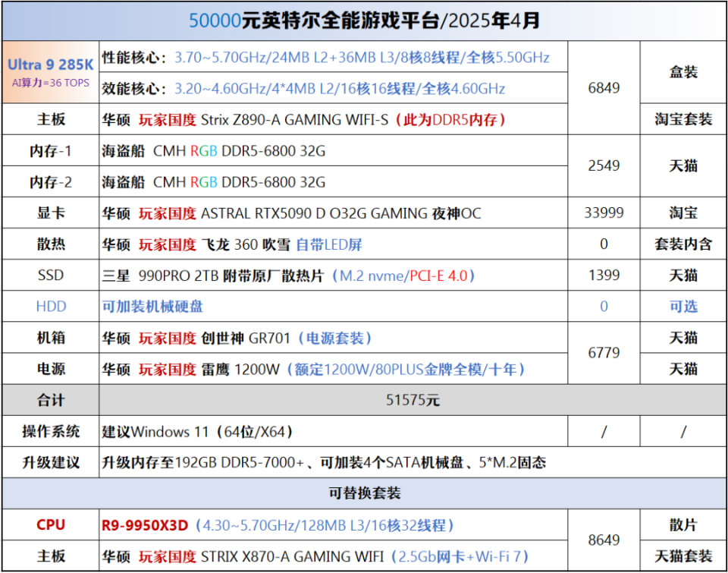The image size is (728, 573).
Task: Click the price 33999 cell
Action: (604, 213)
